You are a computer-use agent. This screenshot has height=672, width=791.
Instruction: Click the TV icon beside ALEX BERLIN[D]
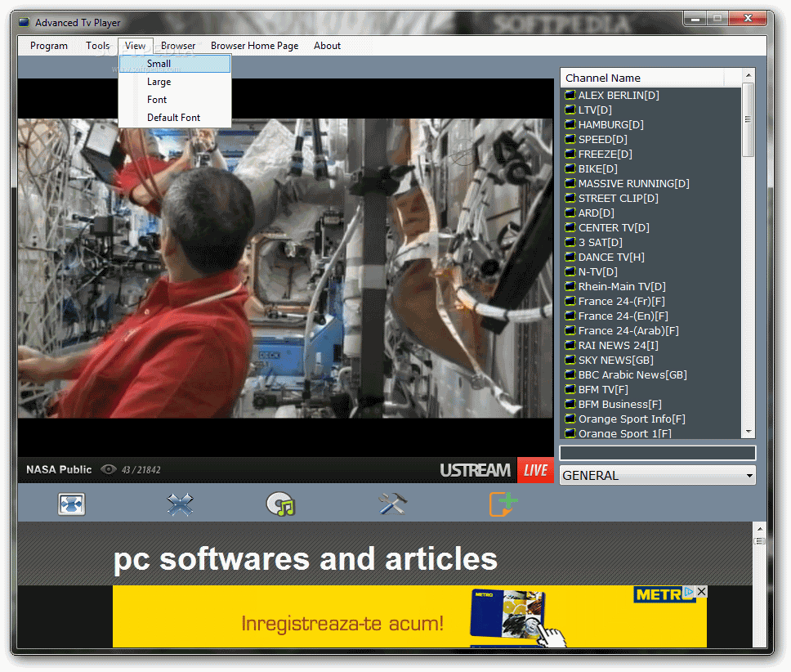click(570, 95)
